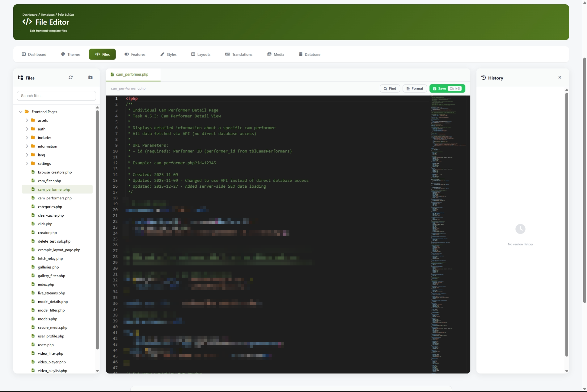The image size is (587, 392).
Task: Open the Translations section
Action: [238, 54]
